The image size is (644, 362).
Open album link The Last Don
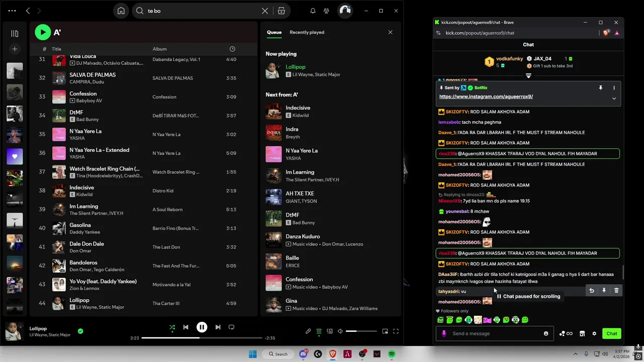click(166, 247)
